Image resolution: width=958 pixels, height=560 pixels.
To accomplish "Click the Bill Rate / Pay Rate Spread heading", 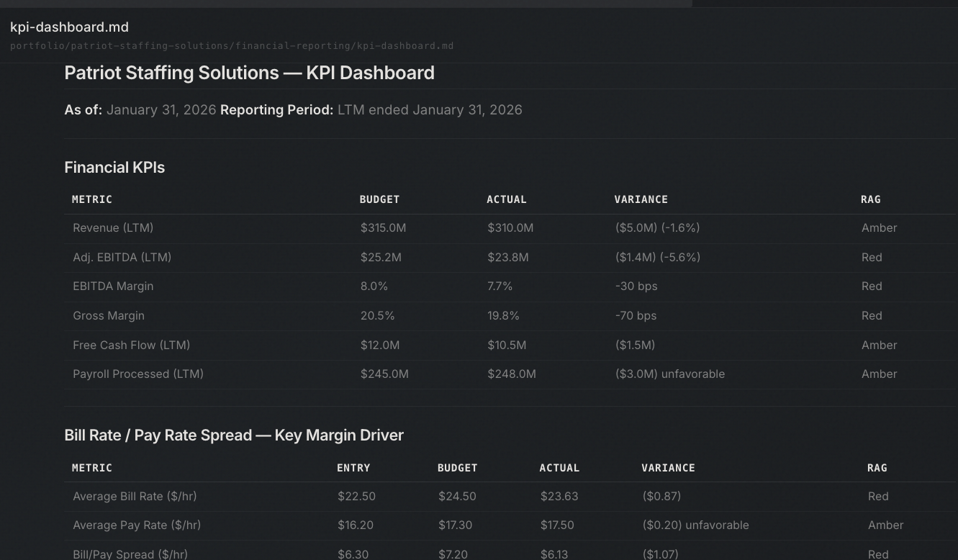I will [234, 435].
